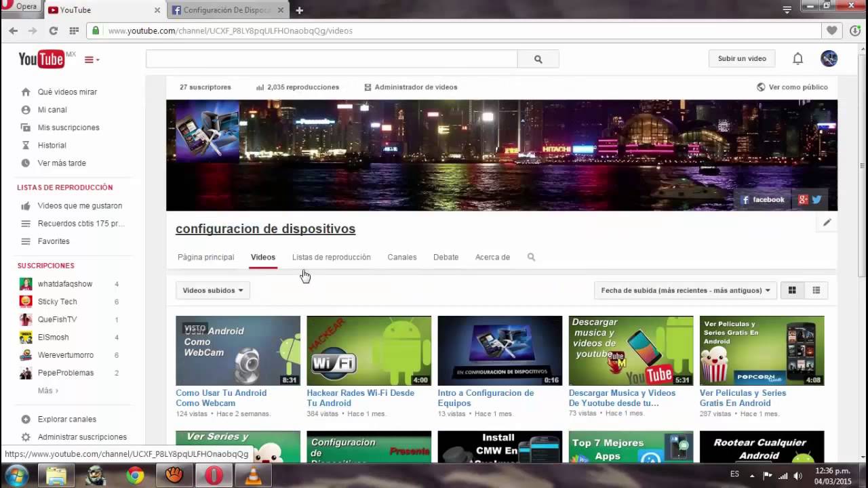Open facebook link on channel banner
868x488 pixels.
click(762, 199)
